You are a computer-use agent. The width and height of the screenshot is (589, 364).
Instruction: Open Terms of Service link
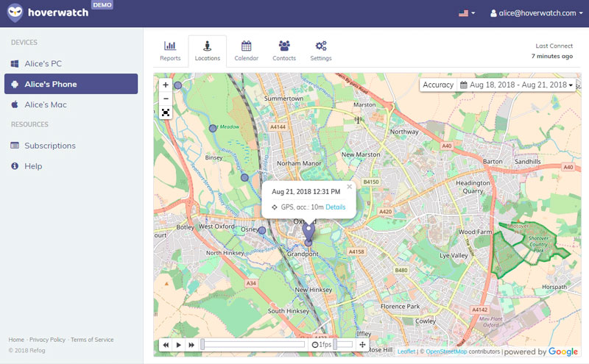pos(92,340)
